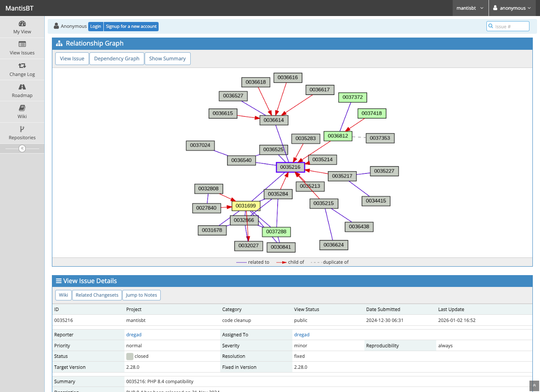Click Signup for a new account
Viewport: 540px width, 392px height.
point(131,27)
